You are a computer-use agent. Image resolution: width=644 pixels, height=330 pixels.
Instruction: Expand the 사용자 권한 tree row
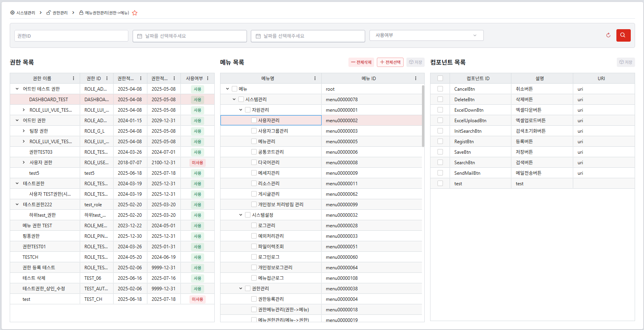[24, 162]
